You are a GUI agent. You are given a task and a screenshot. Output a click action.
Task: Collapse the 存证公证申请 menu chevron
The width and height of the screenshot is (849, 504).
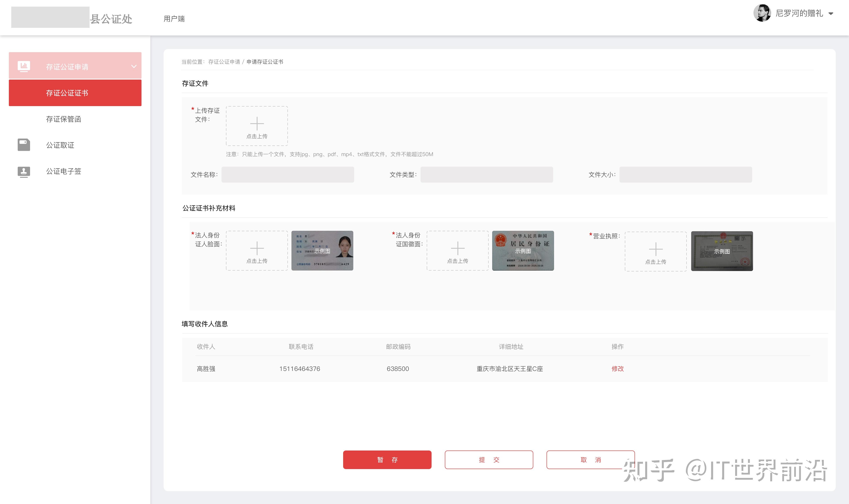(134, 66)
